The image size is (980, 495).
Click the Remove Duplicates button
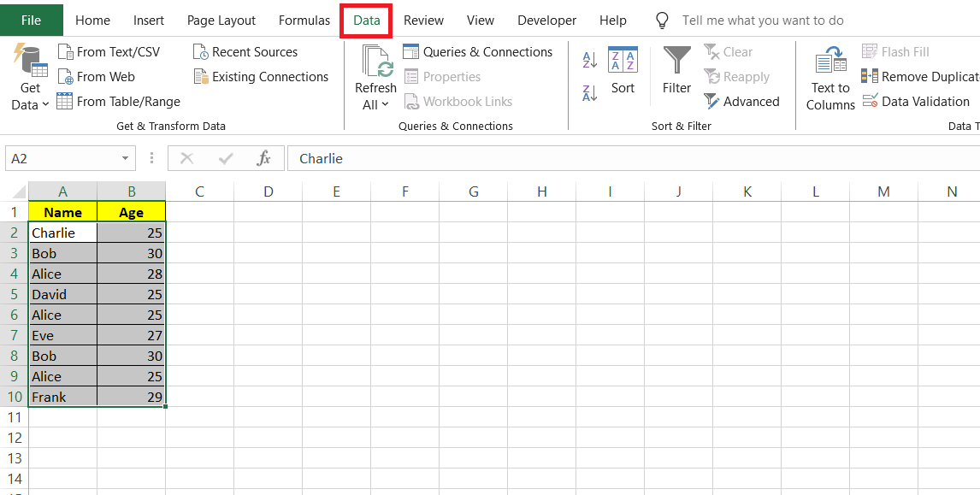920,76
